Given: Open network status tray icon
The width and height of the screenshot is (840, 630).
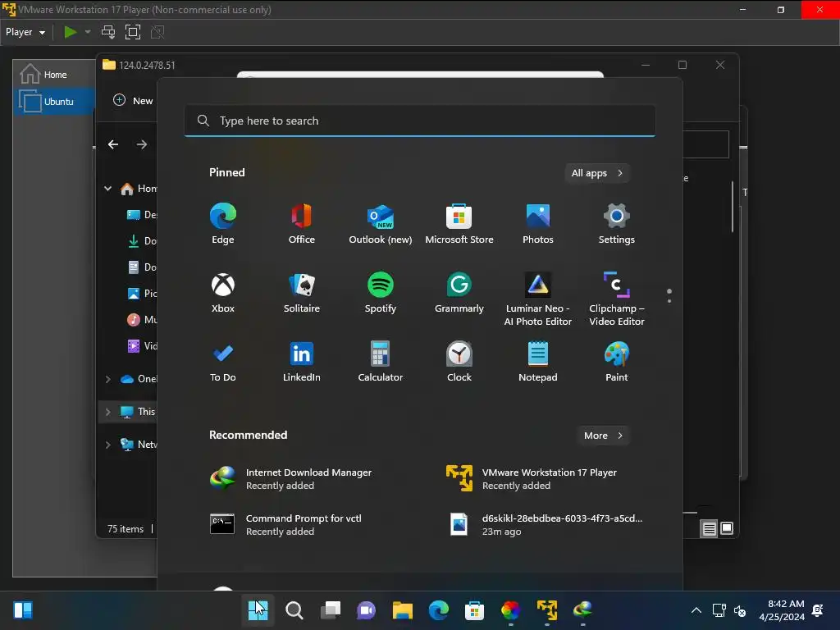Looking at the screenshot, I should (719, 610).
